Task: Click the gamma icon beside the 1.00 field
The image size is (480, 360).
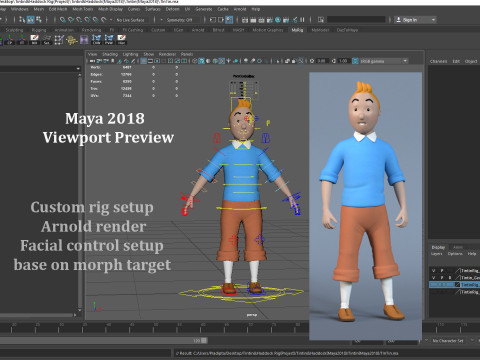Action: [334, 61]
